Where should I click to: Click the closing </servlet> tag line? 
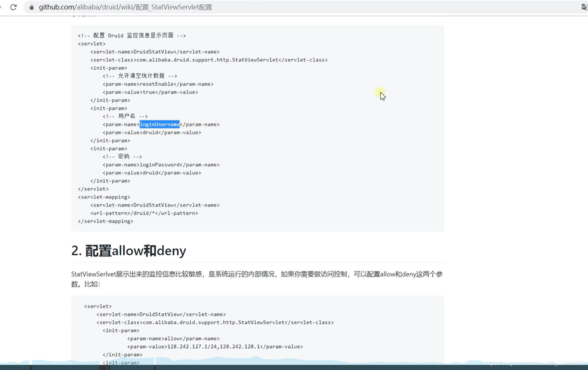click(x=93, y=189)
